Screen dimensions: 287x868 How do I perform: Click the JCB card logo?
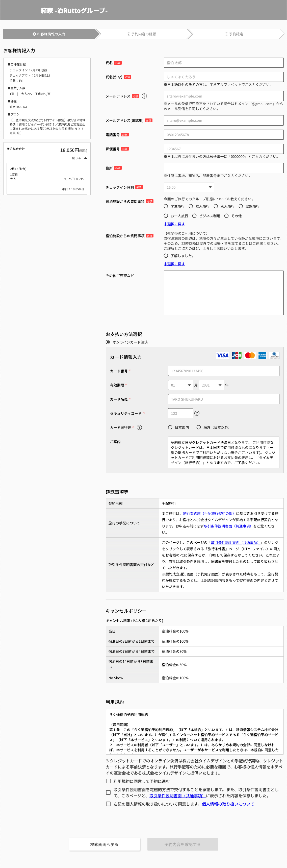[x=237, y=355]
